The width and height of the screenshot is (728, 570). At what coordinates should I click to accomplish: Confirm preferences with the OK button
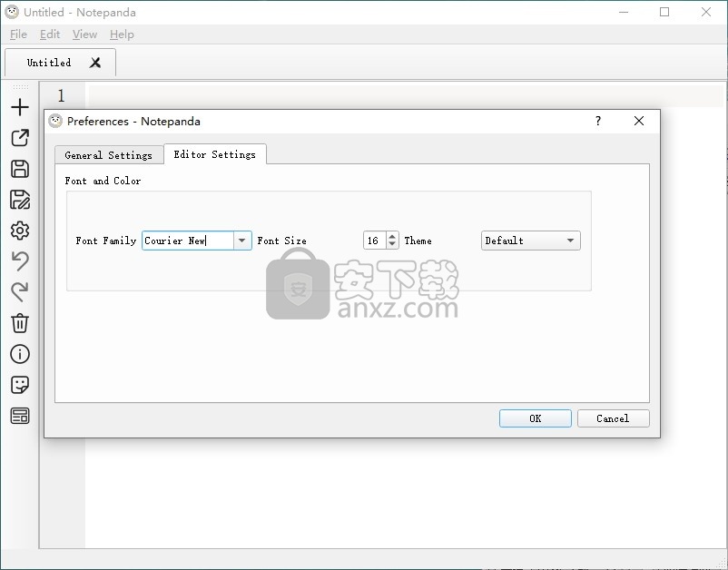point(536,418)
